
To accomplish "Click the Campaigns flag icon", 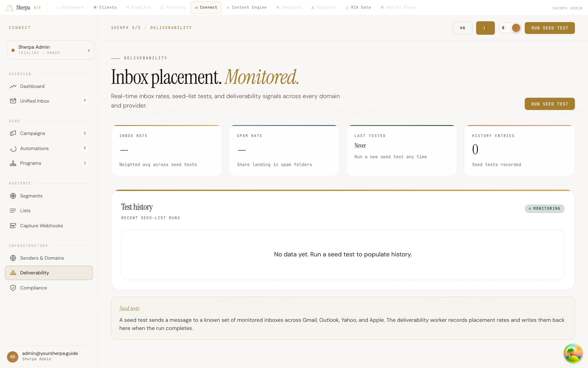I will point(13,133).
